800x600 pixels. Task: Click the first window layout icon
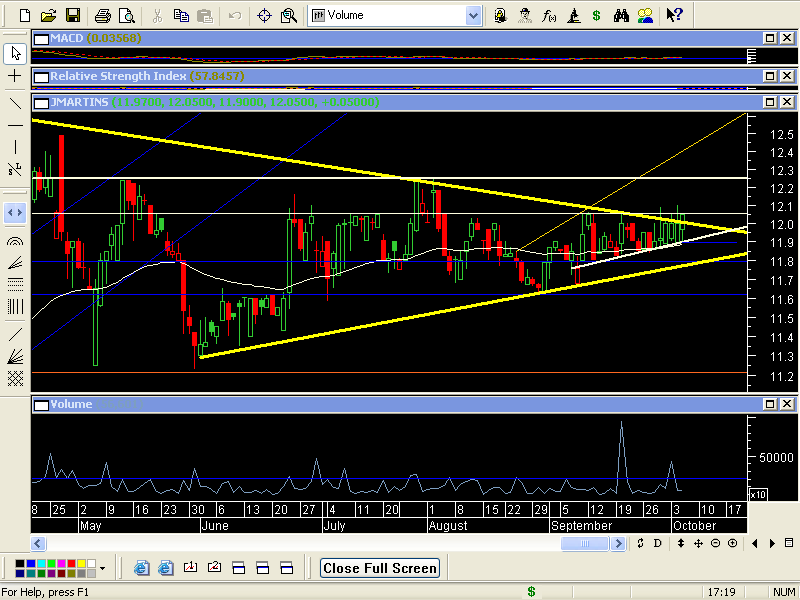(239, 568)
